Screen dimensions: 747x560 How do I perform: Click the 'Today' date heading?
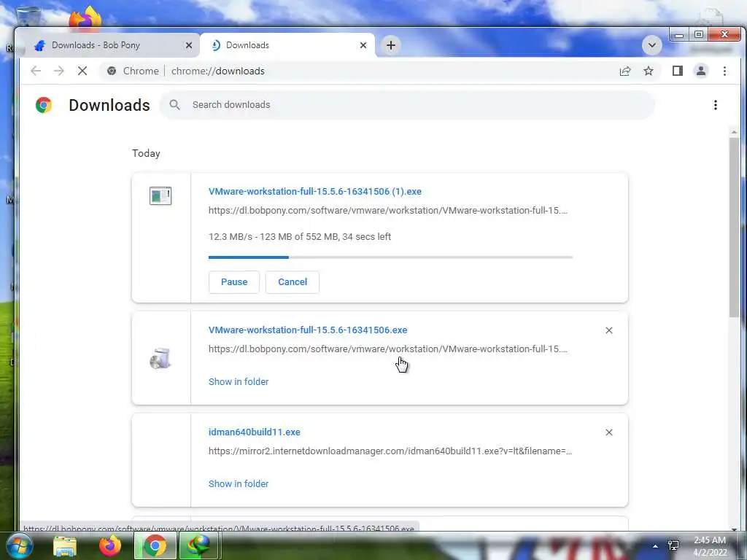pyautogui.click(x=146, y=153)
